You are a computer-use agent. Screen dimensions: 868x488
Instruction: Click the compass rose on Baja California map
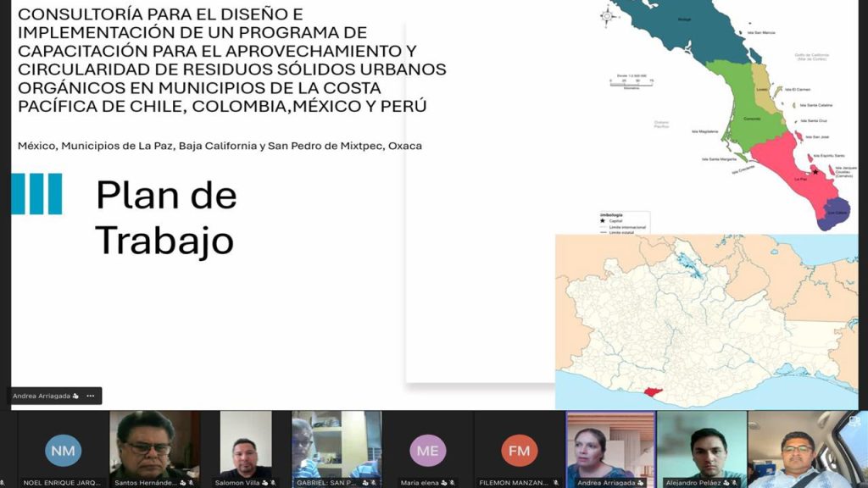(607, 15)
